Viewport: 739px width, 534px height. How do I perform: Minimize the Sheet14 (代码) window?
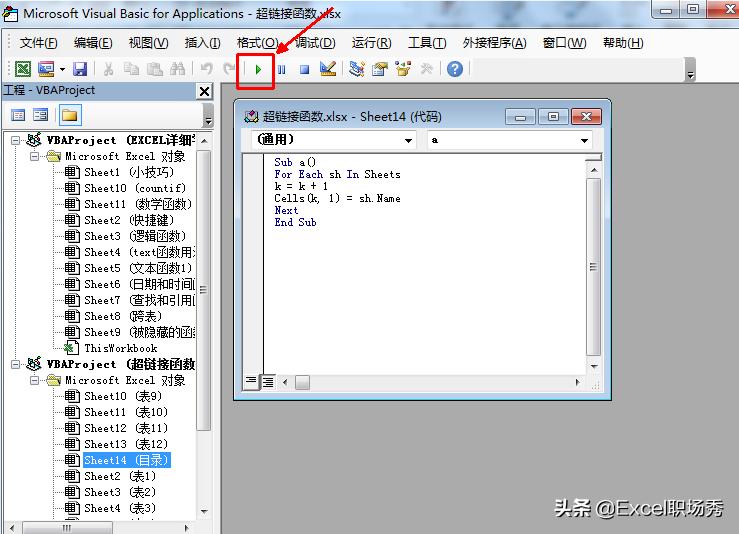[x=520, y=116]
